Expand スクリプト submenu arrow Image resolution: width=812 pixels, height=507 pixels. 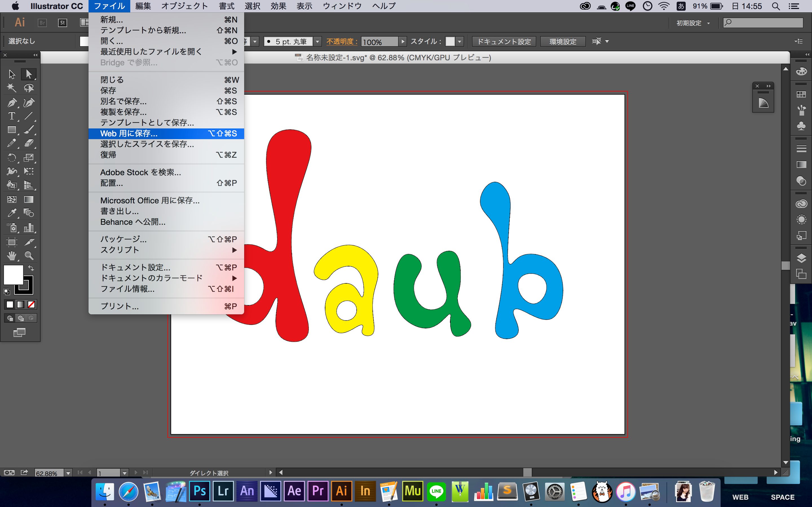tap(236, 251)
